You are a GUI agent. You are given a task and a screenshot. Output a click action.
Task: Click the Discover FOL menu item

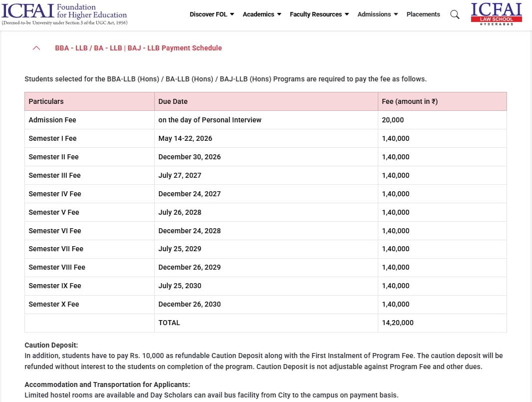(212, 14)
